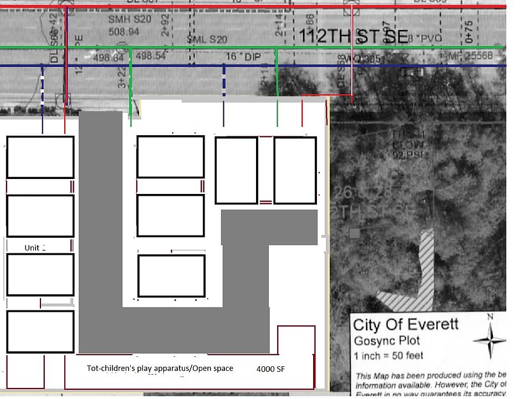Click the "0+75" station marker text
The image size is (532, 399).
[x=469, y=32]
